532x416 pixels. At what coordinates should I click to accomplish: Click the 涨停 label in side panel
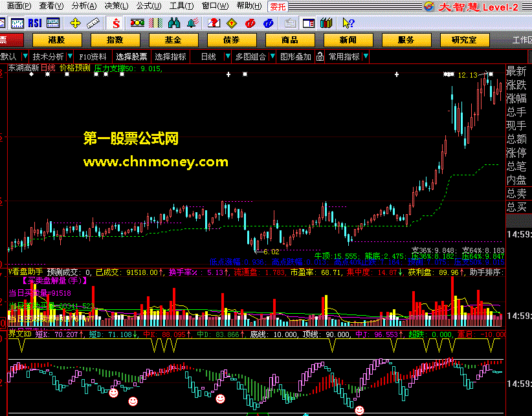[x=516, y=153]
